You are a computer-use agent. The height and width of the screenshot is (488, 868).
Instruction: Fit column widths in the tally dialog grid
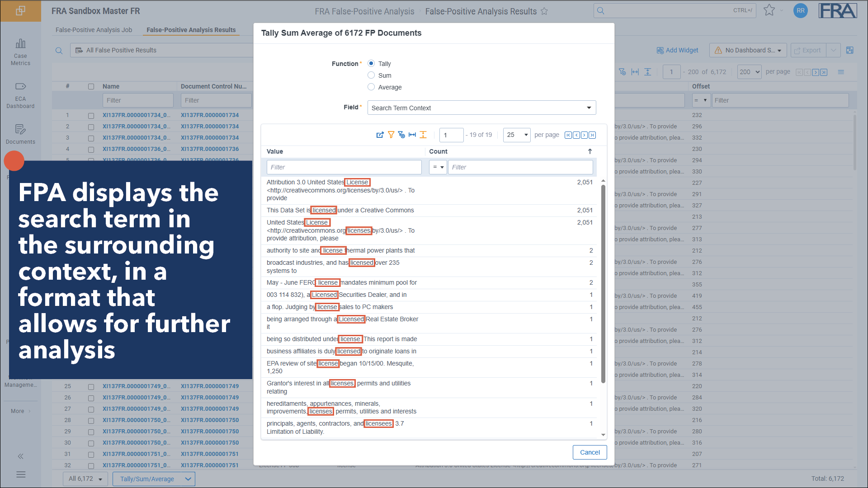(412, 135)
